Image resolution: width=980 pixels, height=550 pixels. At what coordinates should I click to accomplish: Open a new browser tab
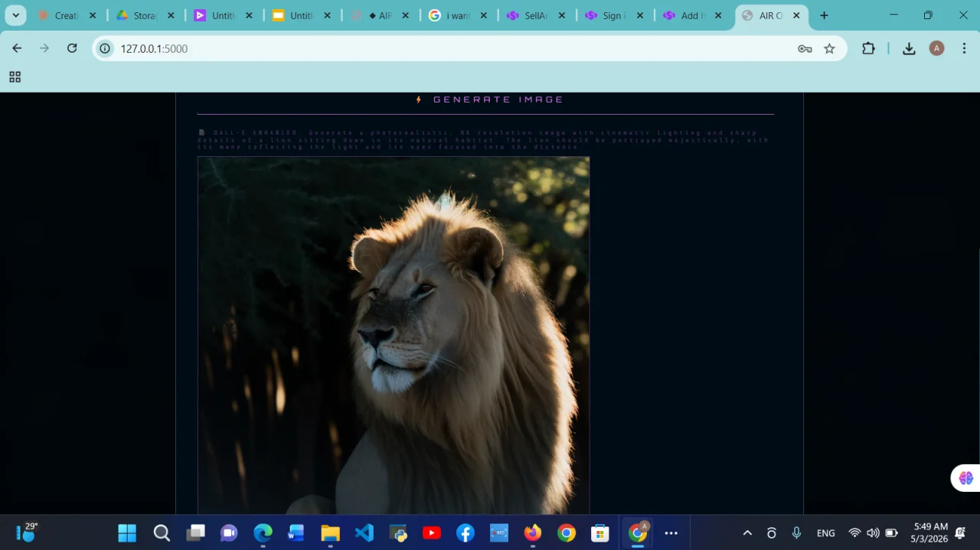tap(824, 15)
